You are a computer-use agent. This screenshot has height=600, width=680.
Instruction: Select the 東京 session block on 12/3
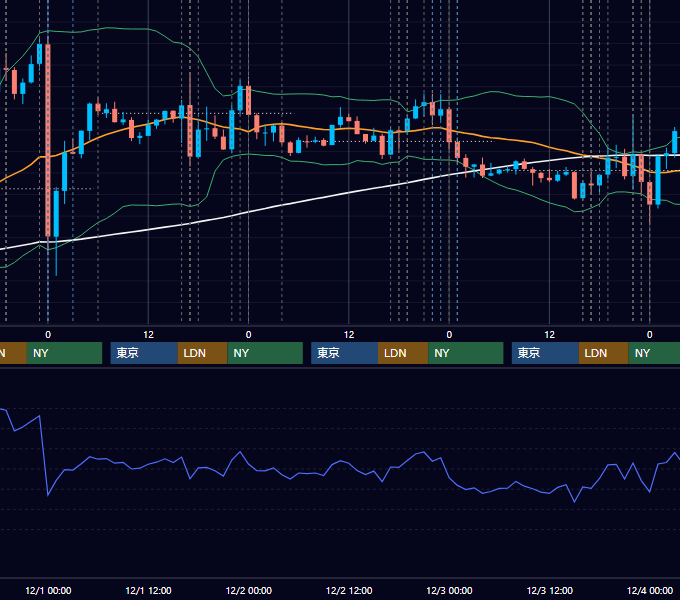[545, 353]
